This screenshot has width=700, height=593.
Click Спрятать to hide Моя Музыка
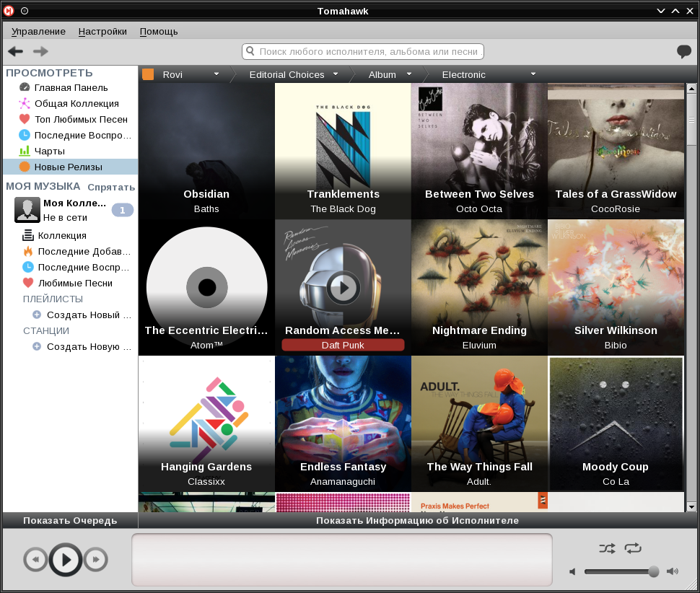coord(111,187)
